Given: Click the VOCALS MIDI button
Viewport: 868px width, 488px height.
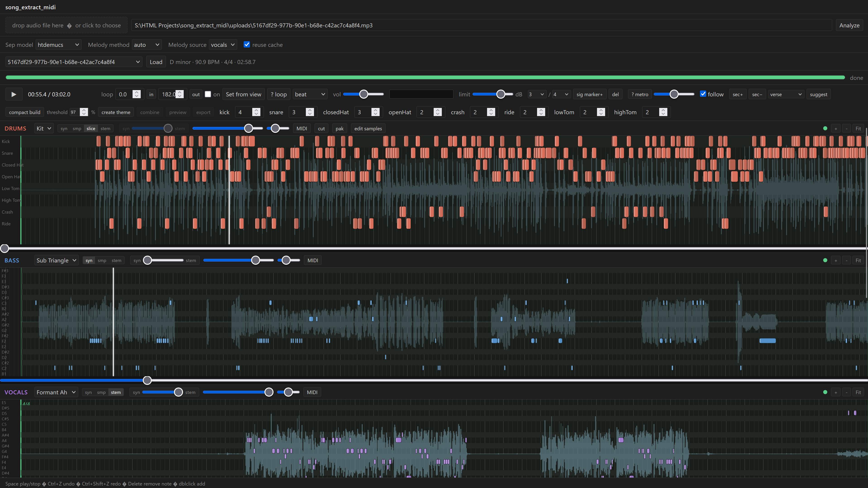Looking at the screenshot, I should pos(312,392).
